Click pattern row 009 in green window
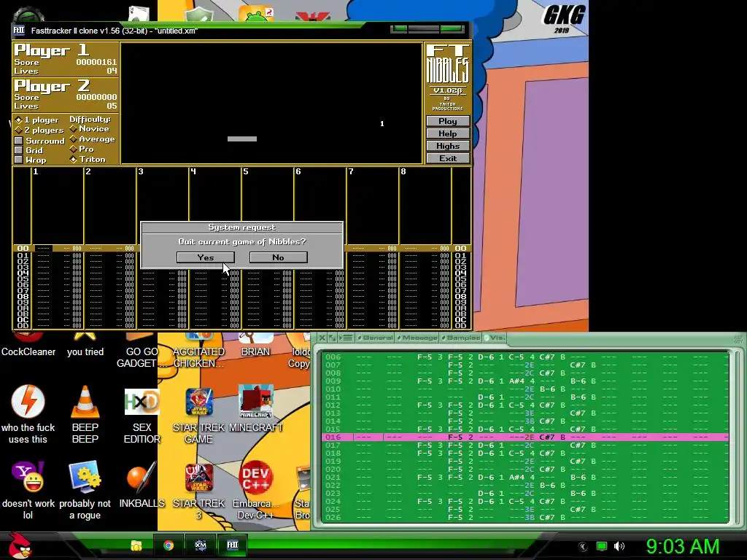The width and height of the screenshot is (747, 560). pyautogui.click(x=525, y=381)
